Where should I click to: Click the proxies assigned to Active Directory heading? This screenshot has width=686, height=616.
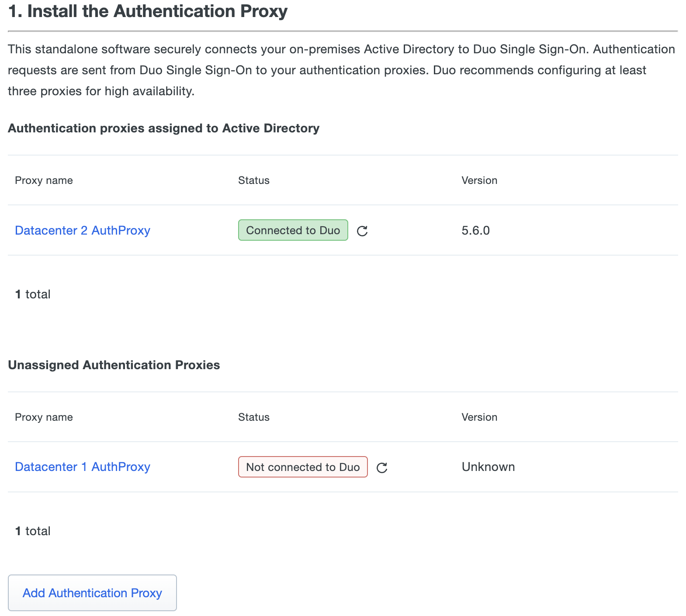coord(163,128)
